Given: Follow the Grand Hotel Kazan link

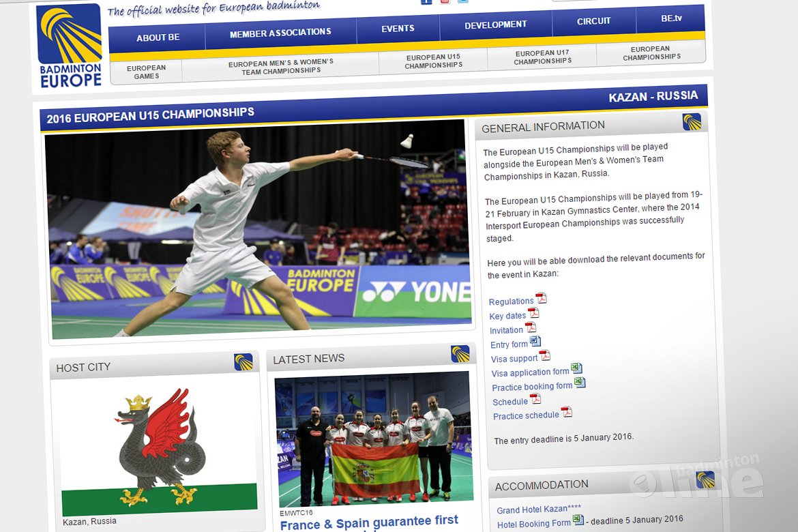Looking at the screenshot, I should 538,509.
